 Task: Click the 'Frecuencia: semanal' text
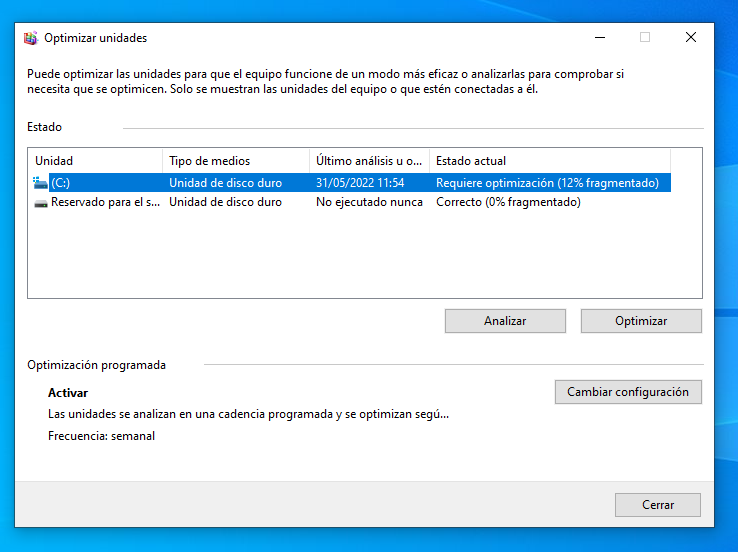pos(101,436)
